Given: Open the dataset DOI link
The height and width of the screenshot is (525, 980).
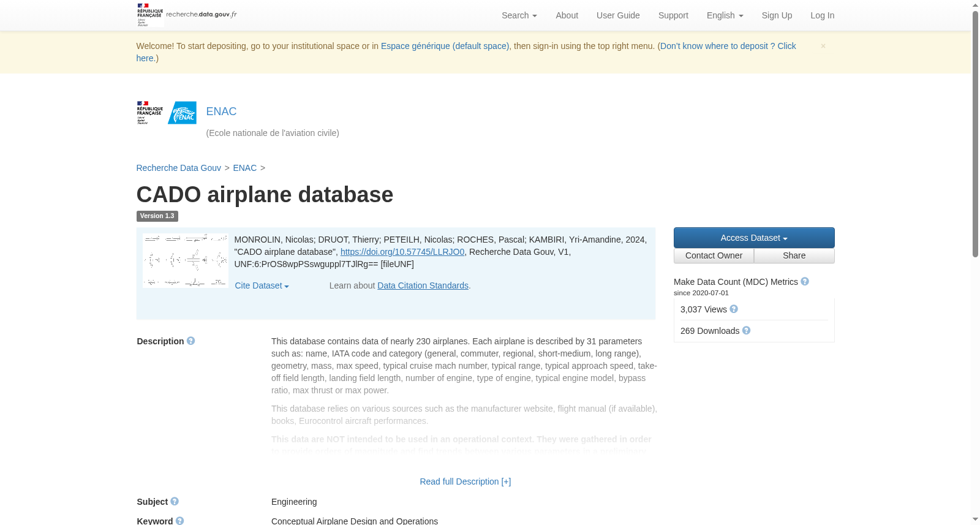Looking at the screenshot, I should pyautogui.click(x=402, y=252).
